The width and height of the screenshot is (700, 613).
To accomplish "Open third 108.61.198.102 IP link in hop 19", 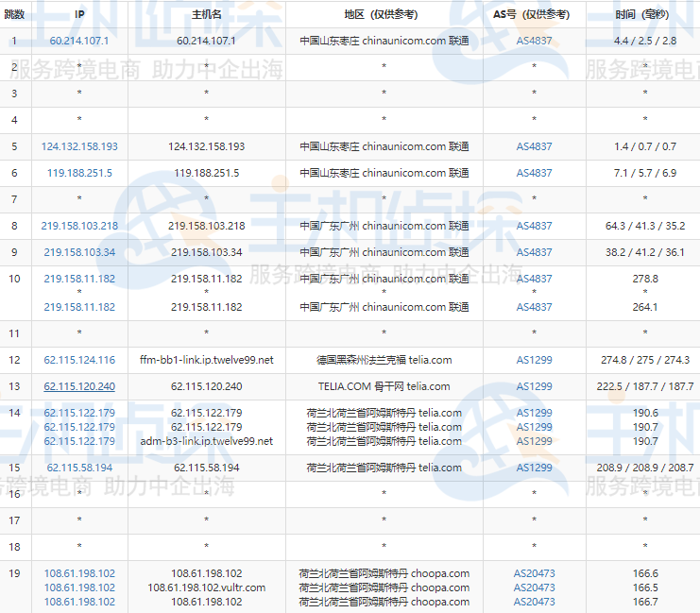I will pos(79,602).
